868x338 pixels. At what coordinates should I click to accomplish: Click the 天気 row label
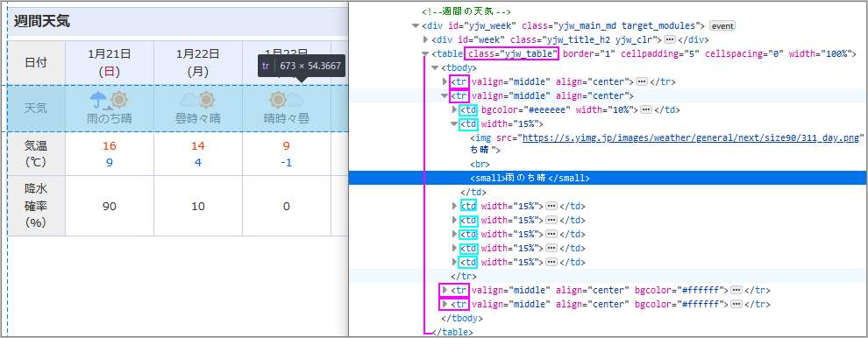[x=37, y=108]
